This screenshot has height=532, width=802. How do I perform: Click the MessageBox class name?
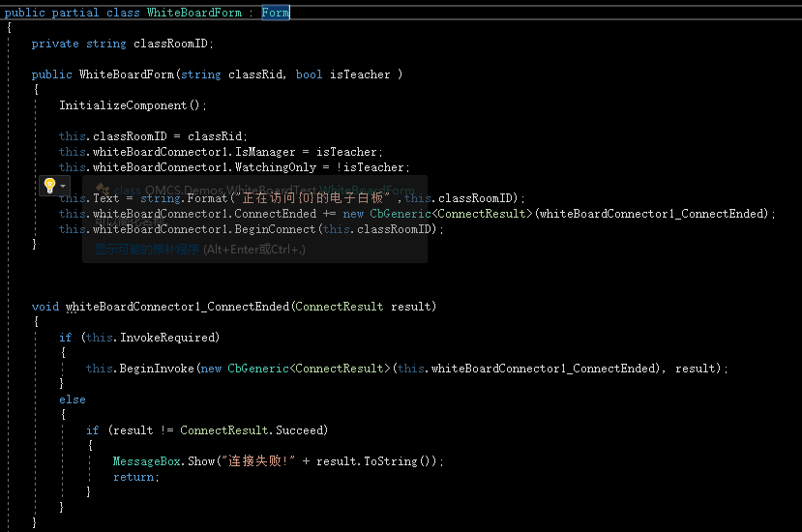click(x=147, y=461)
